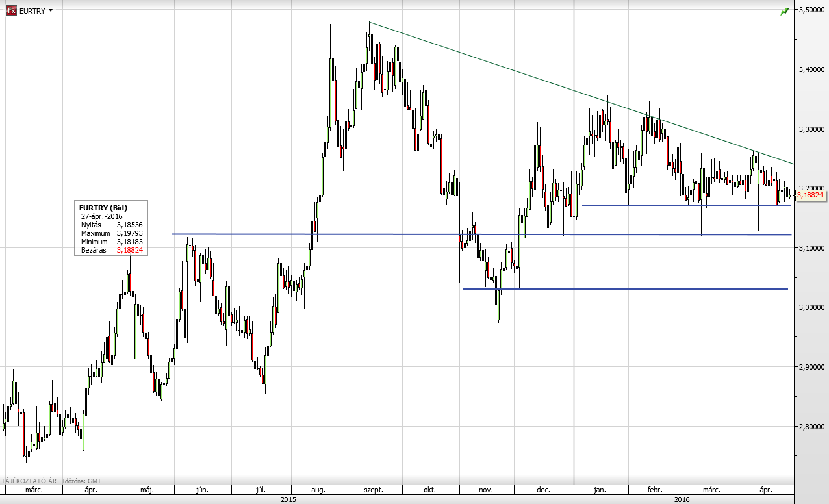Click the 3,40000 price axis label
The height and width of the screenshot is (504, 829).
(x=812, y=69)
